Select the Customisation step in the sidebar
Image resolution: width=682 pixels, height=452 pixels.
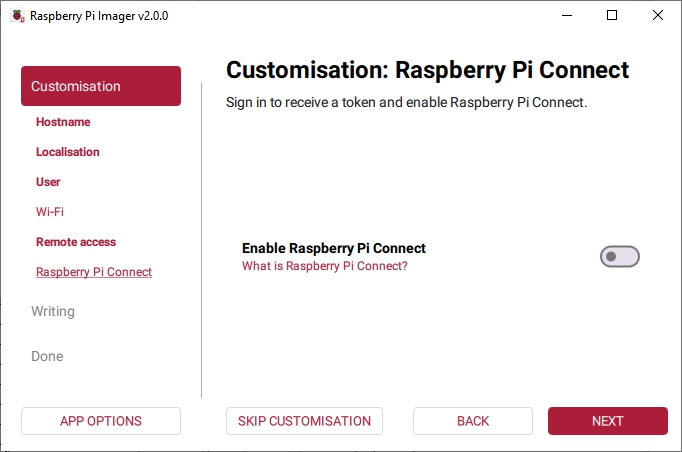pos(100,86)
